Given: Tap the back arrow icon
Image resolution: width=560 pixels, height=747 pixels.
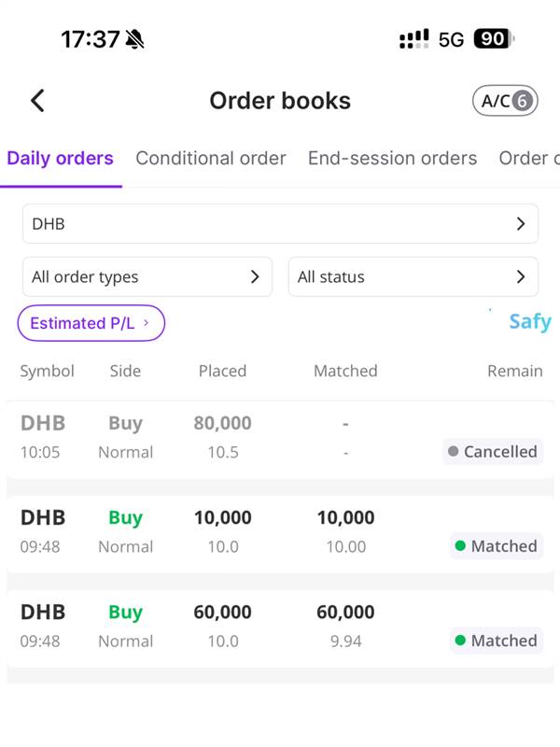Looking at the screenshot, I should [x=37, y=101].
